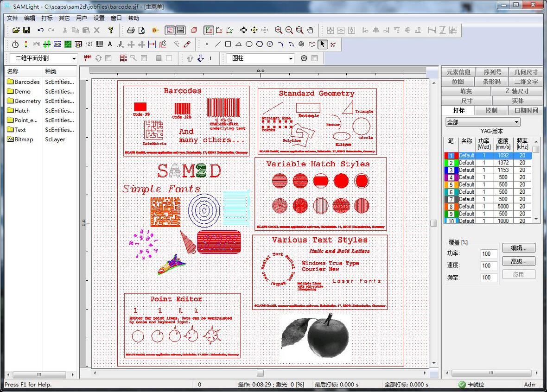Open the 二维平面分割 dropdown
547x392 pixels.
[43, 58]
